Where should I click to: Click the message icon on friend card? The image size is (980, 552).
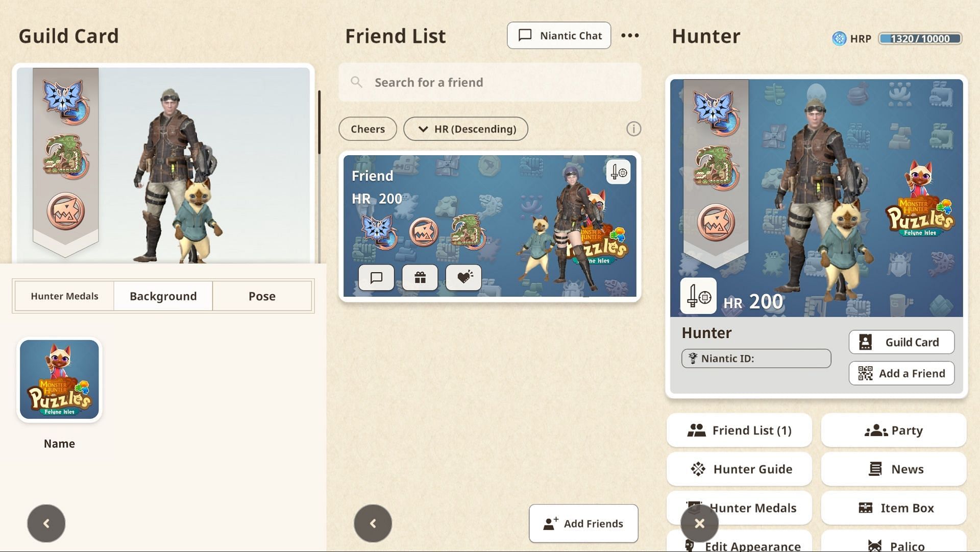[x=376, y=277]
